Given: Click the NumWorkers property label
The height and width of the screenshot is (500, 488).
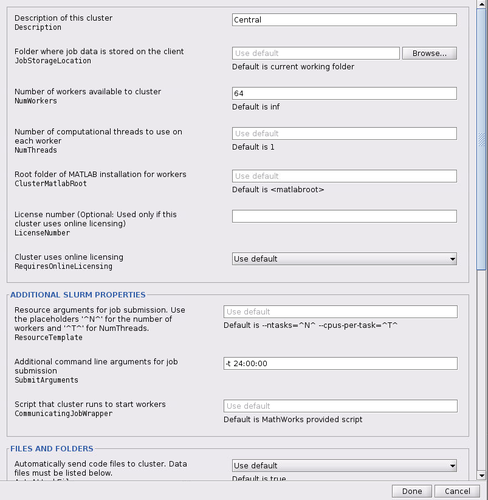Looking at the screenshot, I should point(36,101).
